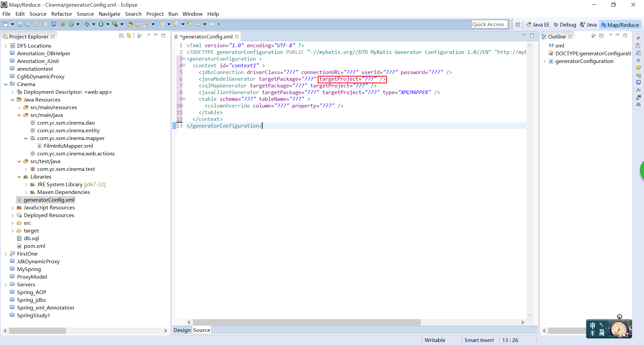Expand the src/main/resources folder

point(19,108)
